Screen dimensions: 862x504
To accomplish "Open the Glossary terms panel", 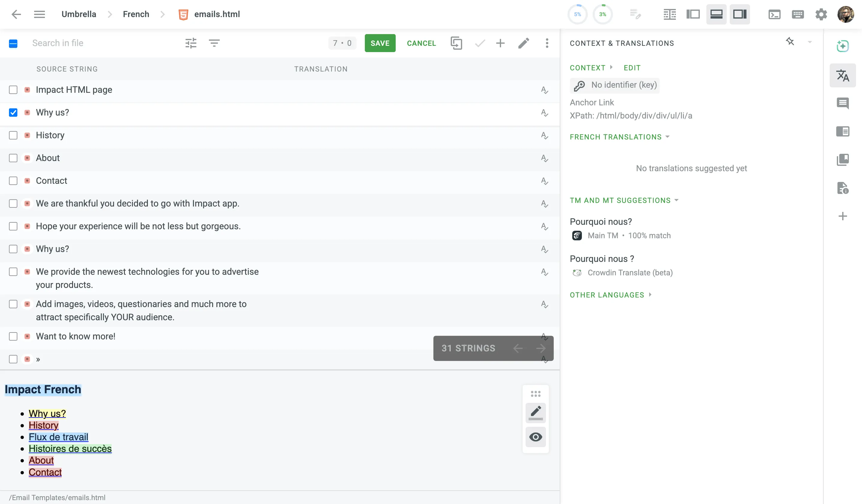I will 843,159.
